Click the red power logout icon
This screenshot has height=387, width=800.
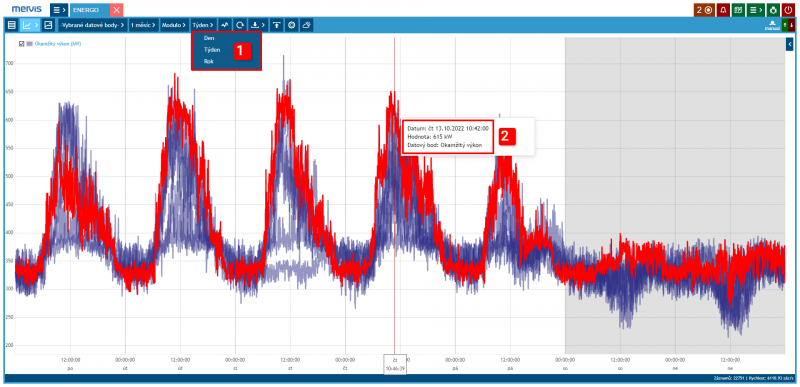click(x=788, y=9)
